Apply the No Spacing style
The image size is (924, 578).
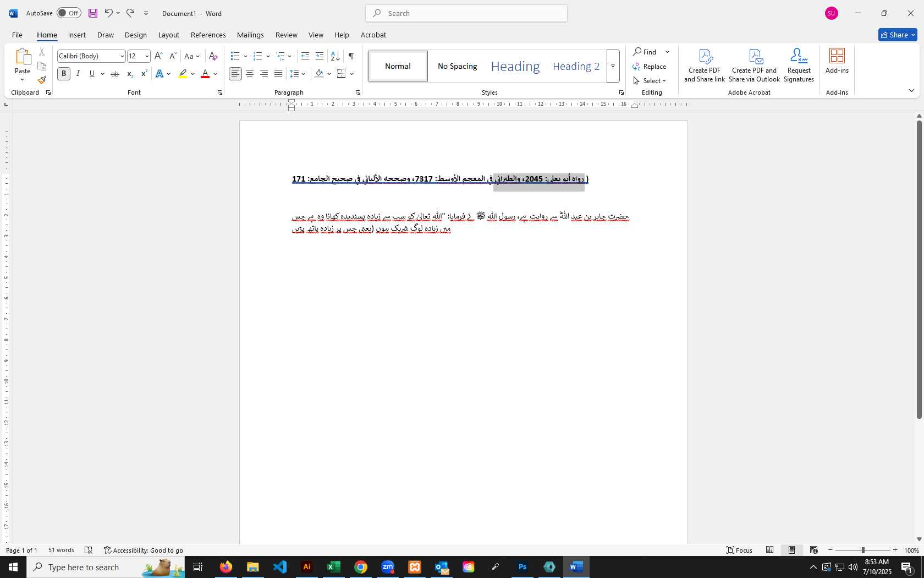458,66
